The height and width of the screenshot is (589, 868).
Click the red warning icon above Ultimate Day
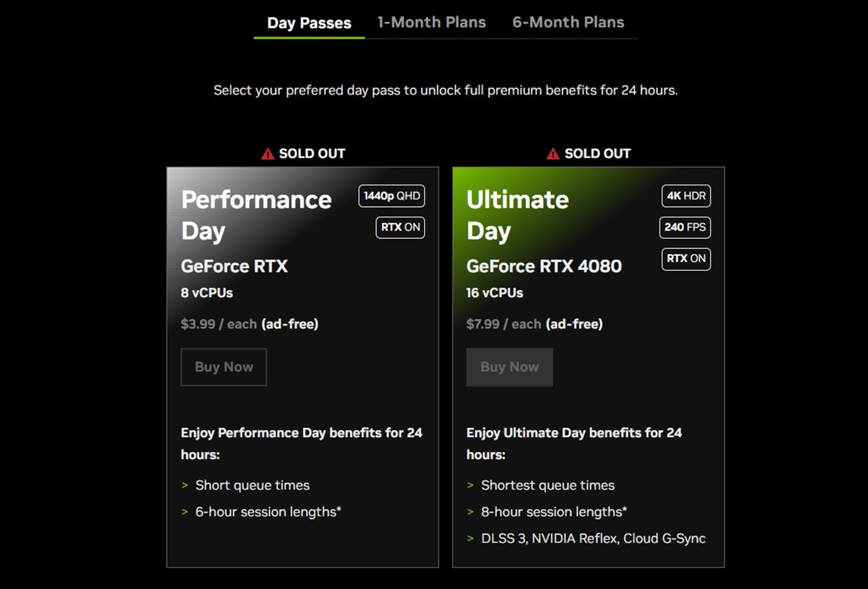553,154
